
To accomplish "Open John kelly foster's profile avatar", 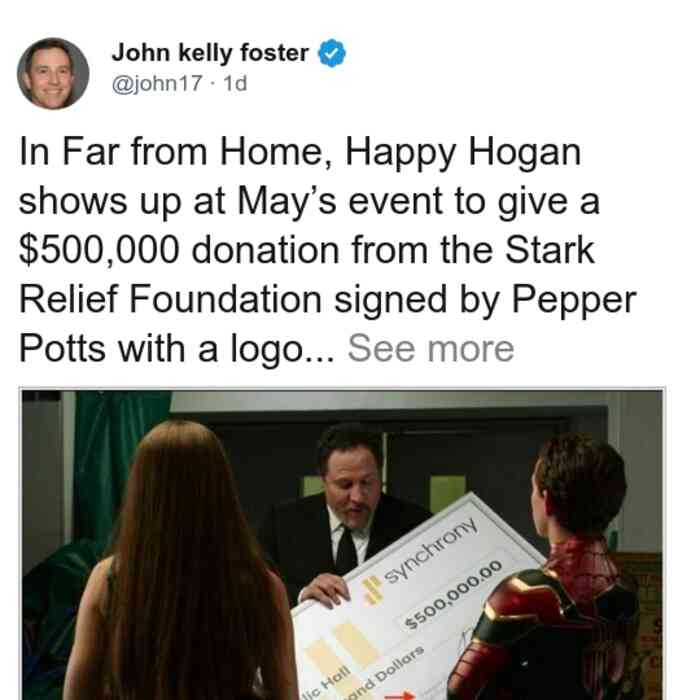I will (x=53, y=73).
